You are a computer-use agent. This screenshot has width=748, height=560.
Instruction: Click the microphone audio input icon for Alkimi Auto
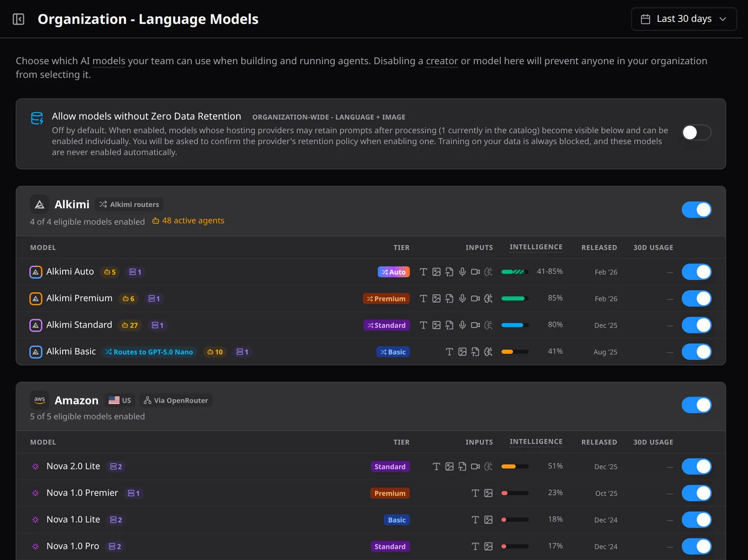[463, 272]
